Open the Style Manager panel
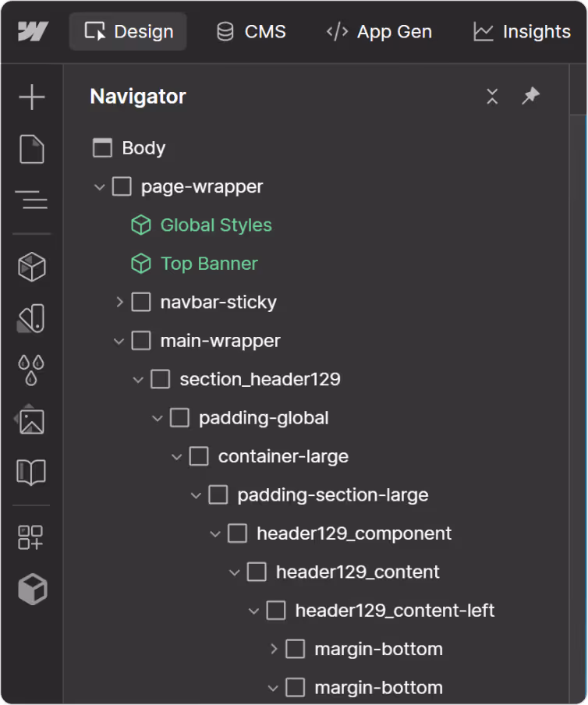The image size is (588, 705). (x=31, y=317)
